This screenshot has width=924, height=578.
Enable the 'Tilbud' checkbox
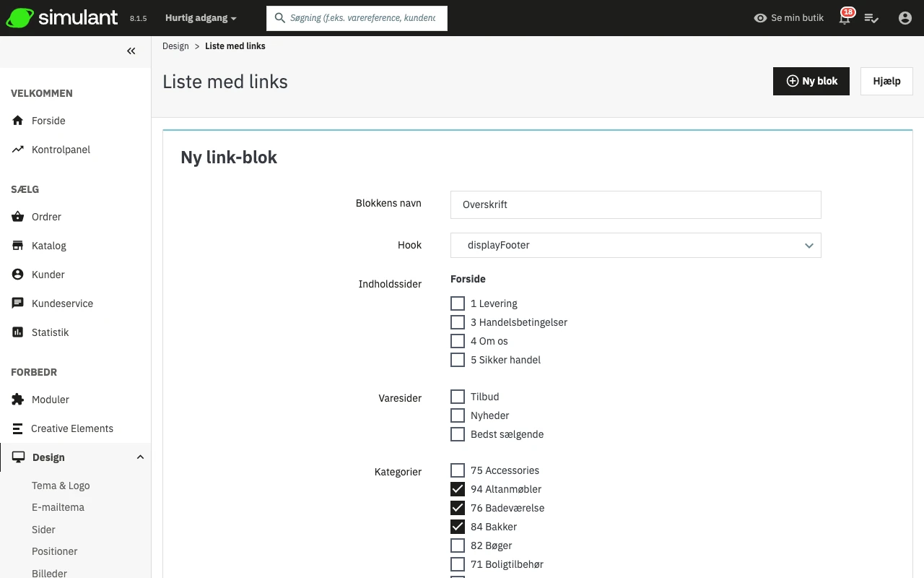click(x=458, y=397)
